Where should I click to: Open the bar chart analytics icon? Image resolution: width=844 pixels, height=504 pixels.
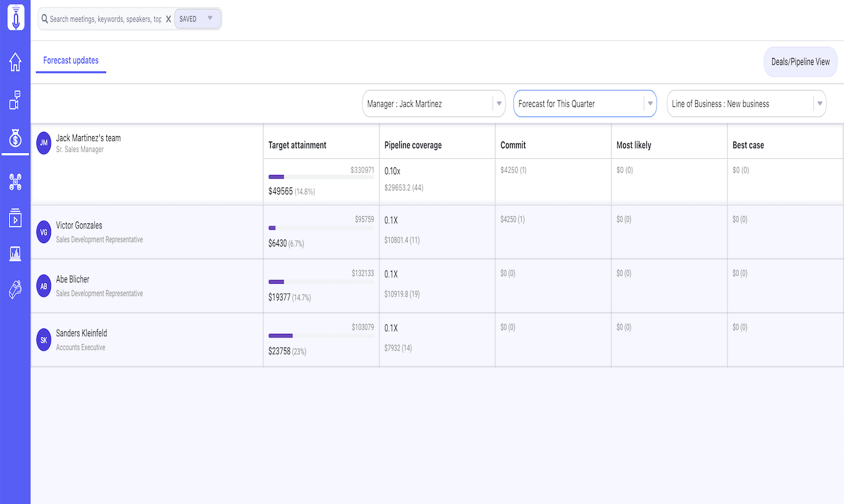point(16,254)
